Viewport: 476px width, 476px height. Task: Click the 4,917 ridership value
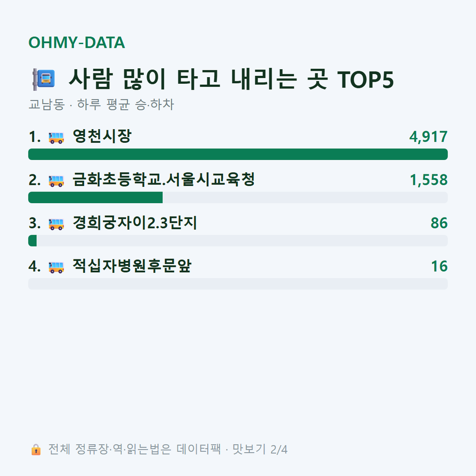tap(428, 137)
